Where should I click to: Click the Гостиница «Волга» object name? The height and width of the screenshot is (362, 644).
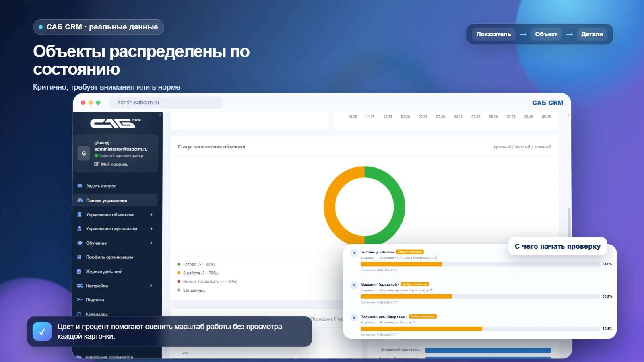[377, 252]
